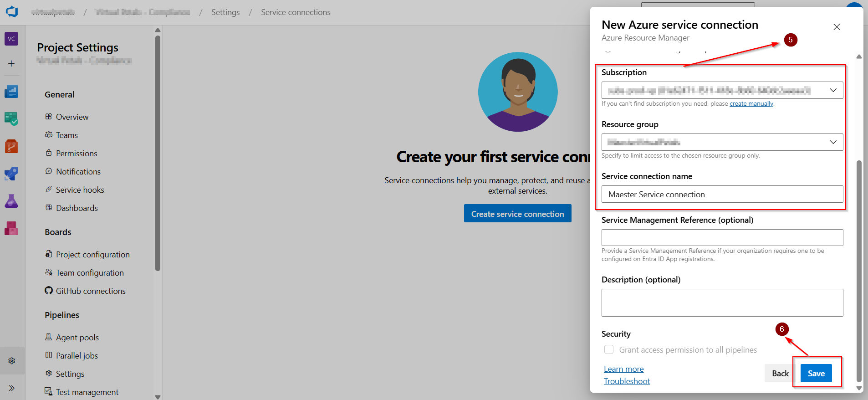The height and width of the screenshot is (400, 868).
Task: Open Service hooks settings
Action: click(80, 190)
